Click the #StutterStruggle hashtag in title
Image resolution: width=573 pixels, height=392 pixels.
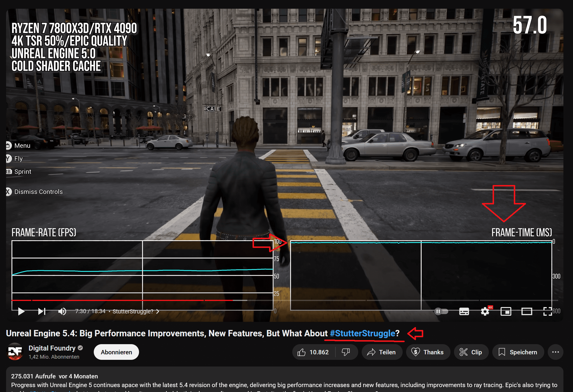362,333
